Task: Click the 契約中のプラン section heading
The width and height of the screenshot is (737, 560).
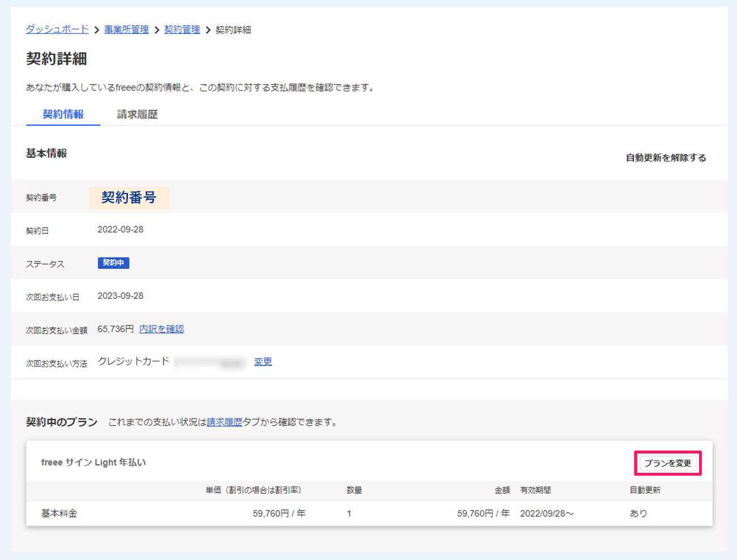Action: [x=62, y=422]
